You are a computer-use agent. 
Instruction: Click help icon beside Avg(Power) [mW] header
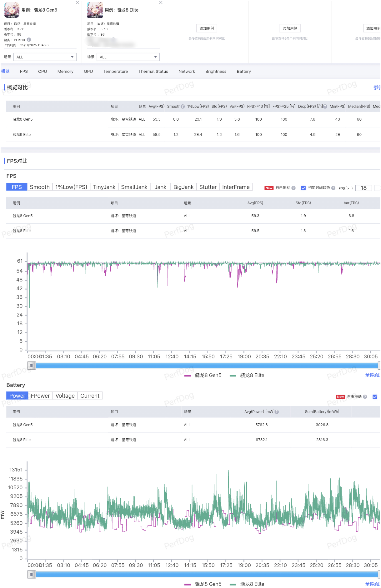coord(277,412)
